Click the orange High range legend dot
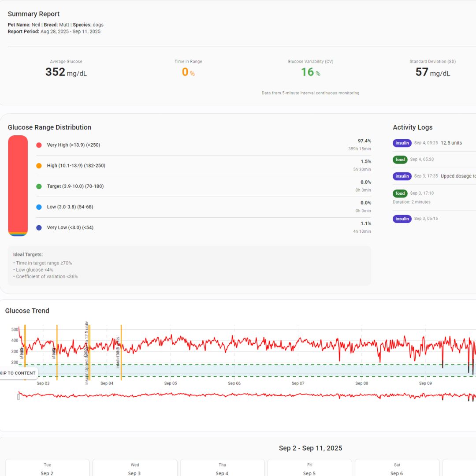476x476 pixels. pos(39,166)
